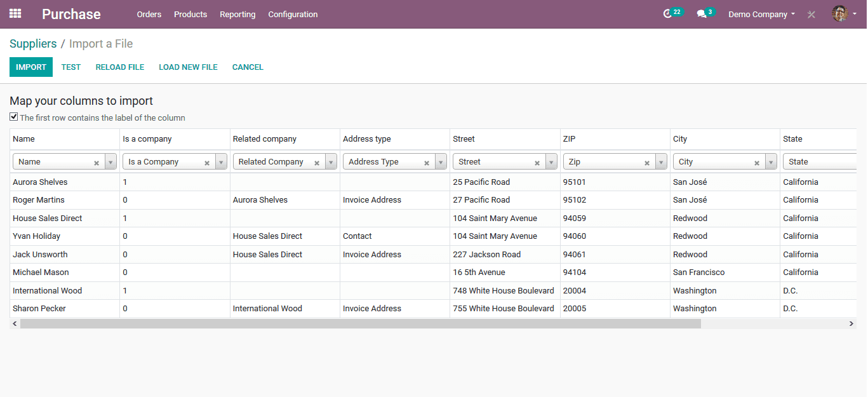Click RELOAD FILE button
Viewport: 868px width, 397px height.
[120, 67]
